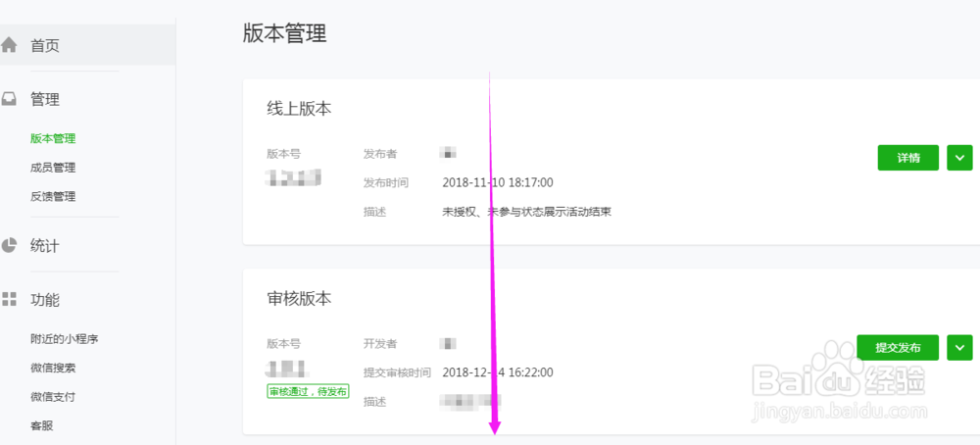Select 版本管理 in the sidebar
The image size is (980, 445).
(x=53, y=138)
